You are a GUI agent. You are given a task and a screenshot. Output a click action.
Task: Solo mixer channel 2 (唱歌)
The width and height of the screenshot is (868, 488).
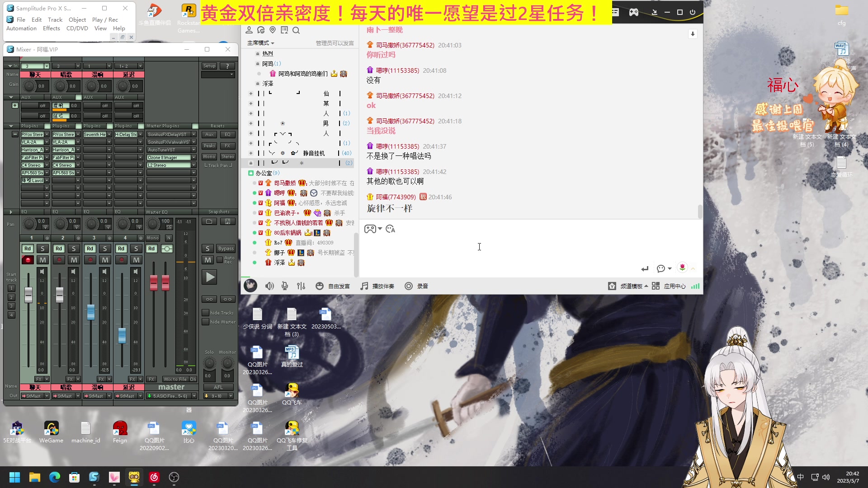coord(74,249)
